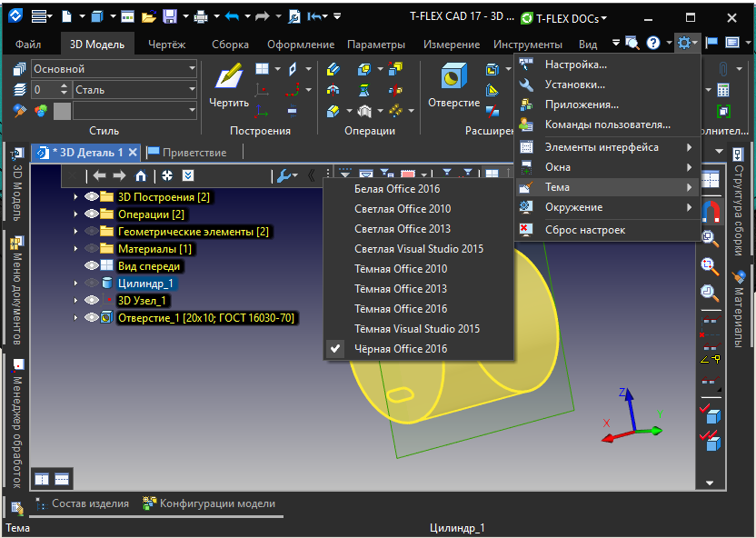This screenshot has width=756, height=538.
Task: Expand the Операции tree node
Action: [75, 214]
